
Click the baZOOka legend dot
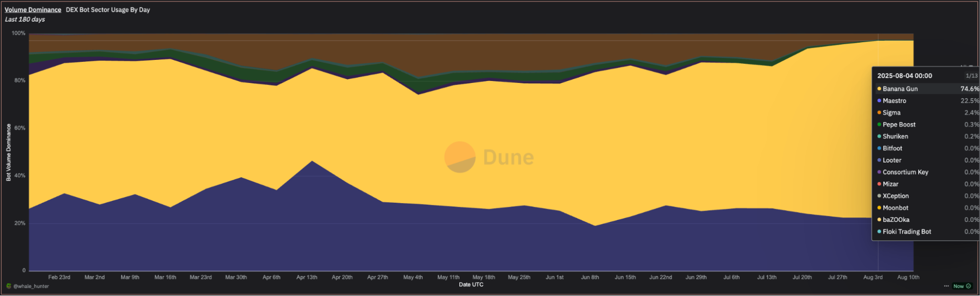879,220
